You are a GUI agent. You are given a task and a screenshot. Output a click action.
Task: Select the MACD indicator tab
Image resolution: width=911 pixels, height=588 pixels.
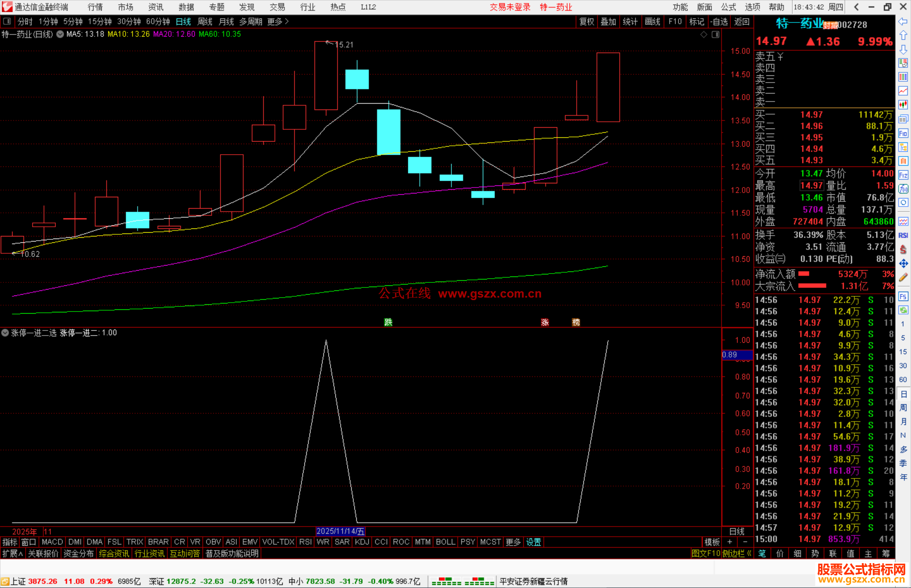(52, 542)
